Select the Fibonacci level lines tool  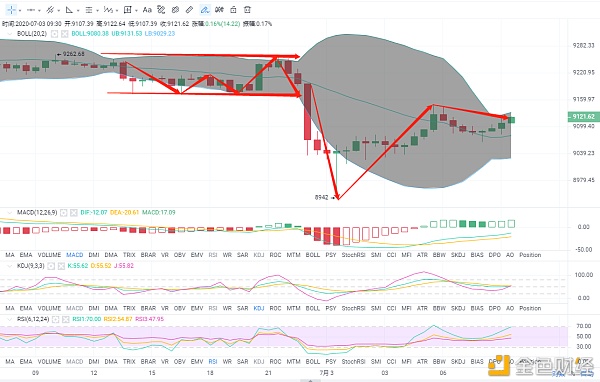point(89,10)
